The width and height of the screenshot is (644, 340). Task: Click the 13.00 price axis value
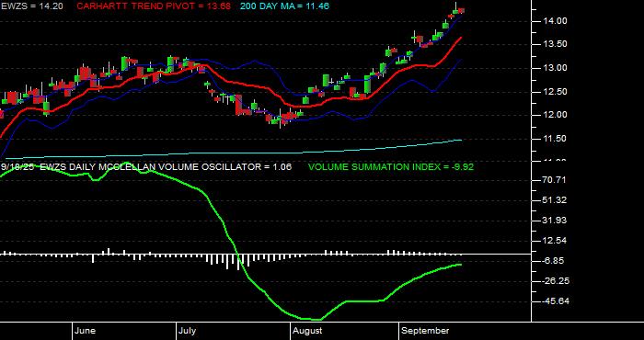point(556,68)
